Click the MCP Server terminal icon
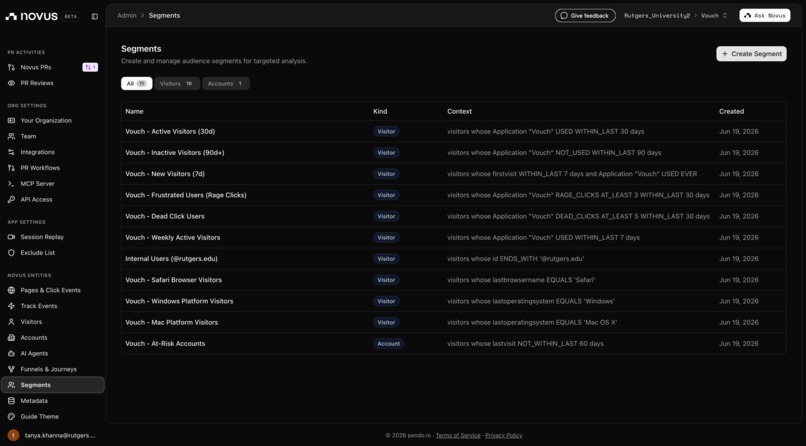 pos(11,184)
